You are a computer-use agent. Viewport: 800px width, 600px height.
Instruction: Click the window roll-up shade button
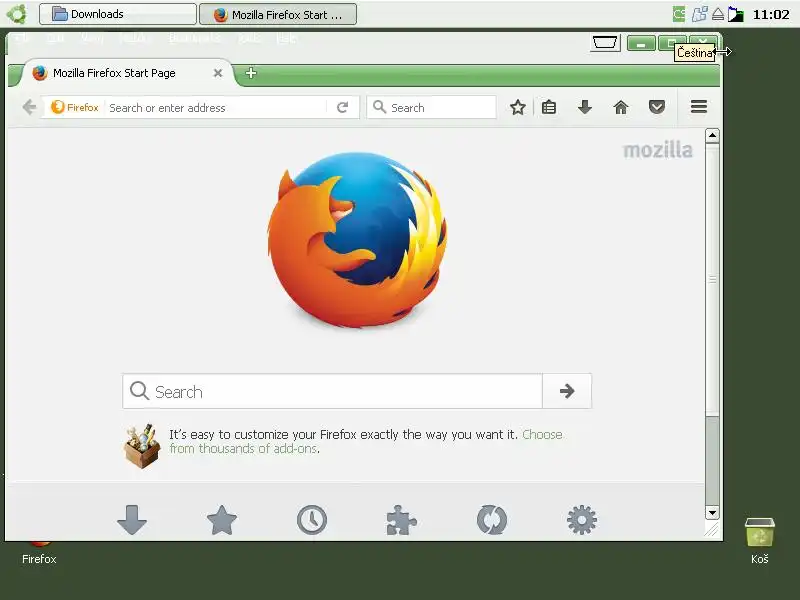tap(605, 43)
